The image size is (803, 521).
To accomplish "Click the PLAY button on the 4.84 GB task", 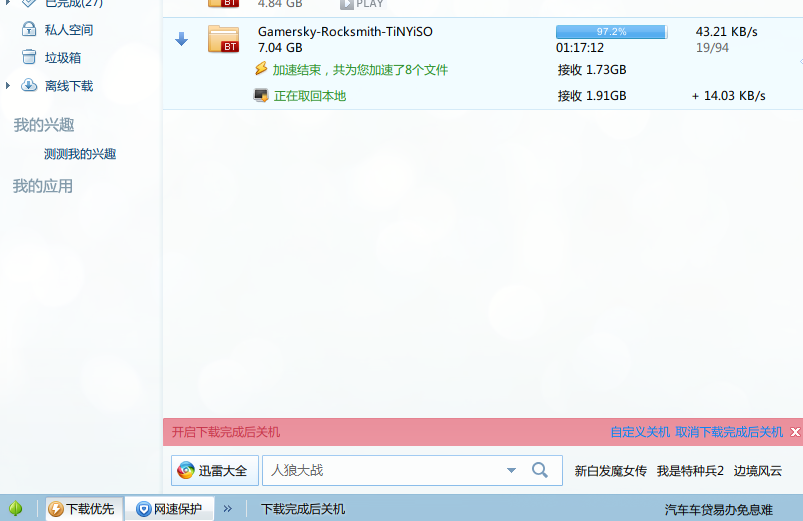I will click(x=362, y=4).
